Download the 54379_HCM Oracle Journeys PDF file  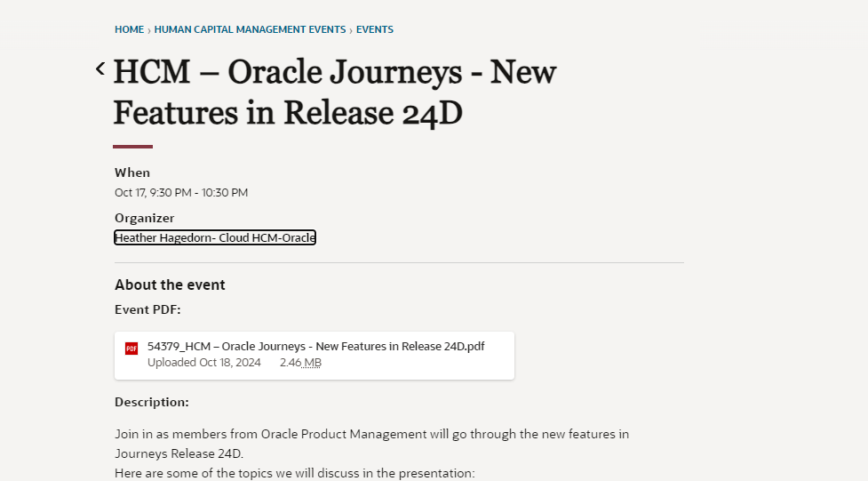(315, 347)
